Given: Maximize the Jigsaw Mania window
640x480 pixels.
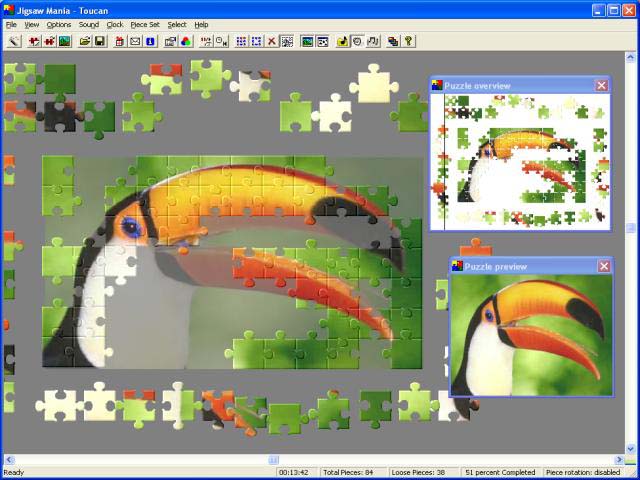Looking at the screenshot, I should click(x=614, y=10).
